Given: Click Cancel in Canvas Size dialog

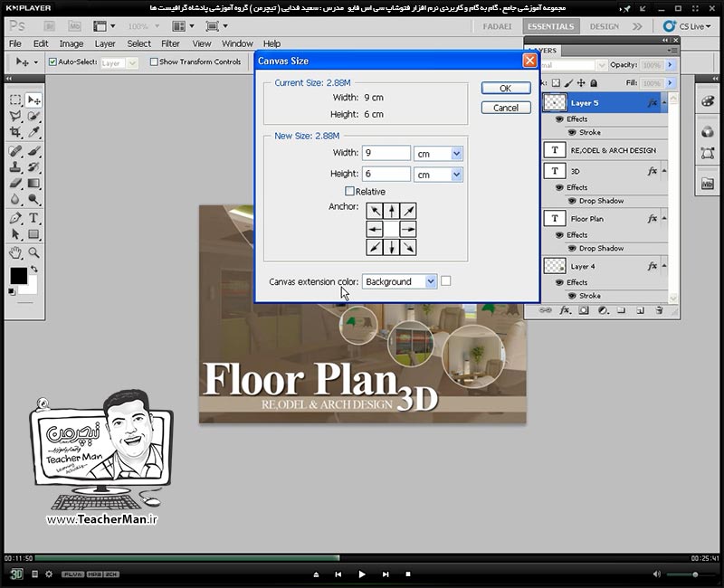Looking at the screenshot, I should pyautogui.click(x=506, y=108).
